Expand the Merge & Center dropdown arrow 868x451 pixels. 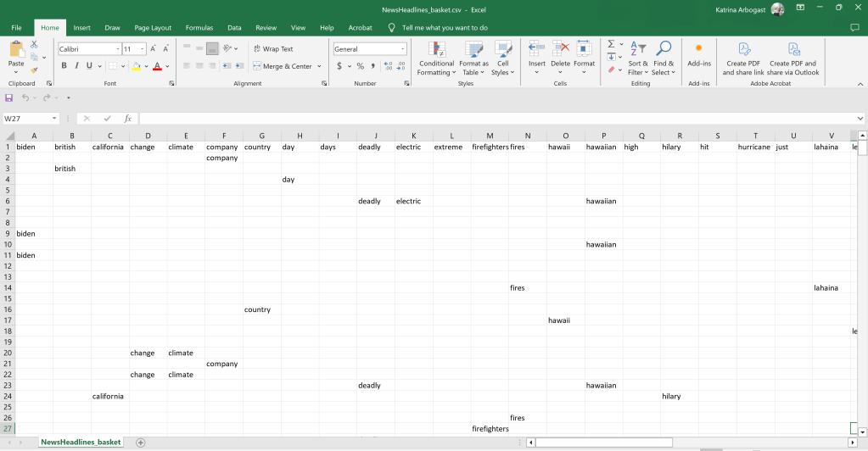319,66
